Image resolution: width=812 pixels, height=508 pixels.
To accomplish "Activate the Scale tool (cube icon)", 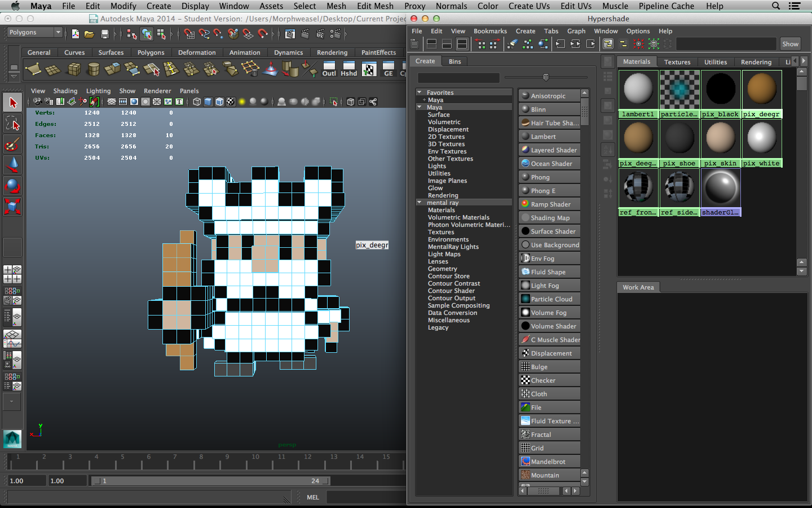I will coord(12,206).
